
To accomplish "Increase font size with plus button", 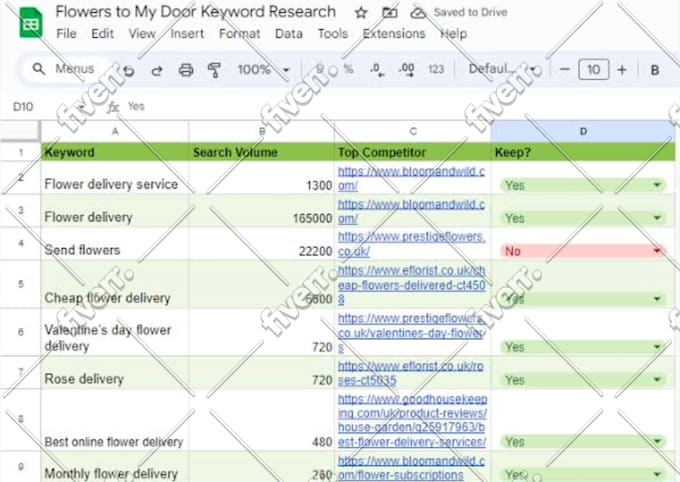I will click(622, 69).
